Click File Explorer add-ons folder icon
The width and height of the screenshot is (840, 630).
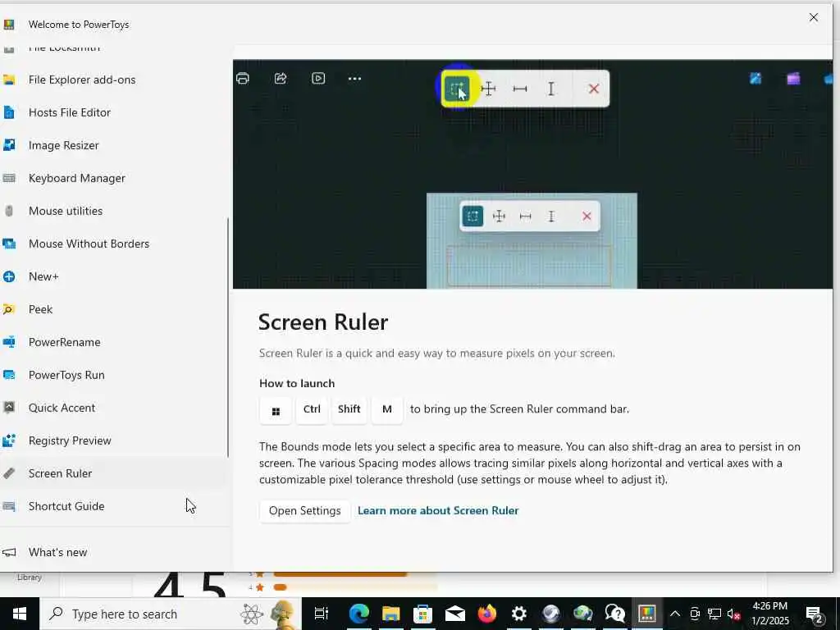point(8,80)
